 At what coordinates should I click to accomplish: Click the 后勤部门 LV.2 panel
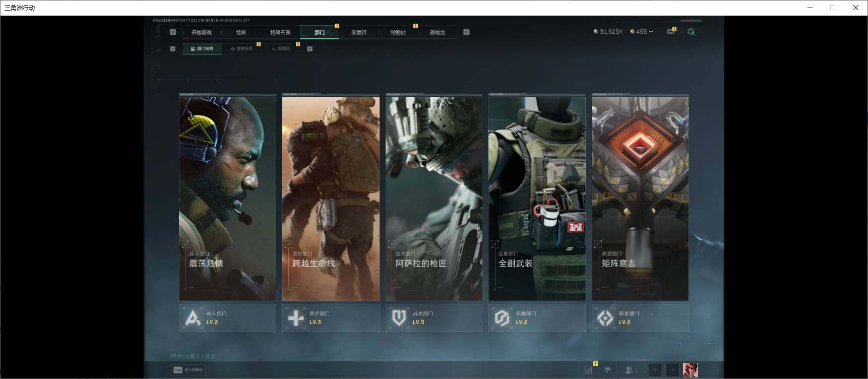click(537, 318)
